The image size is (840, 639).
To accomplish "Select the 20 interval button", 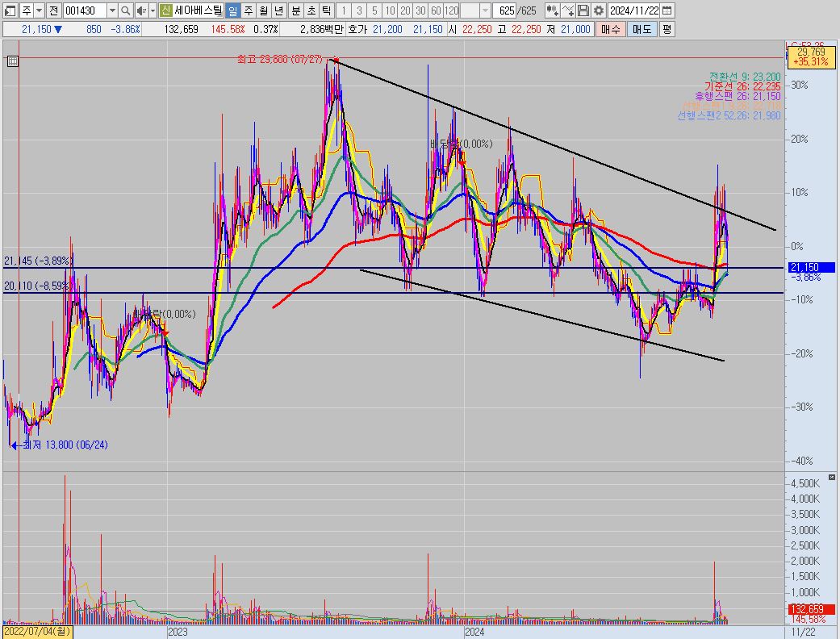I will tap(406, 10).
